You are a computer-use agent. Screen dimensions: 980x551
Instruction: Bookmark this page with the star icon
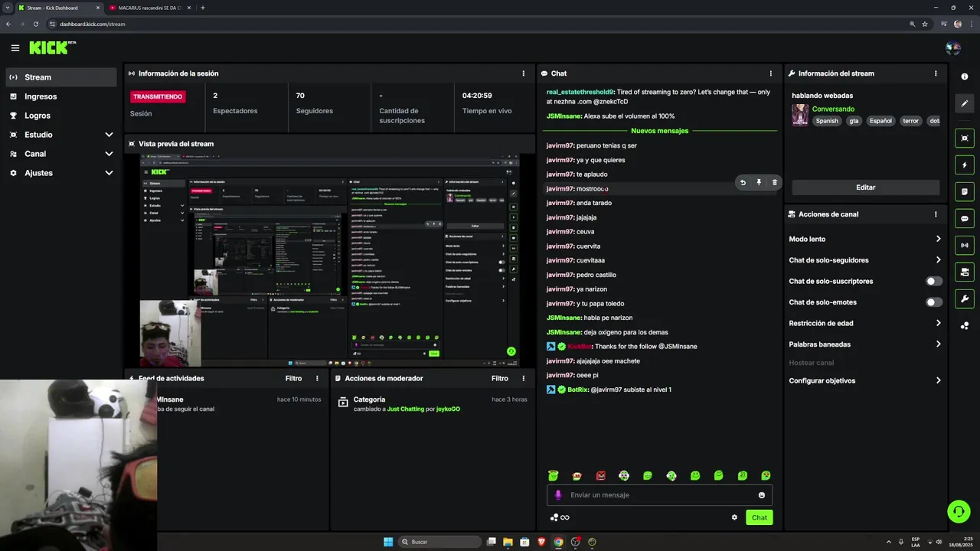tap(925, 24)
